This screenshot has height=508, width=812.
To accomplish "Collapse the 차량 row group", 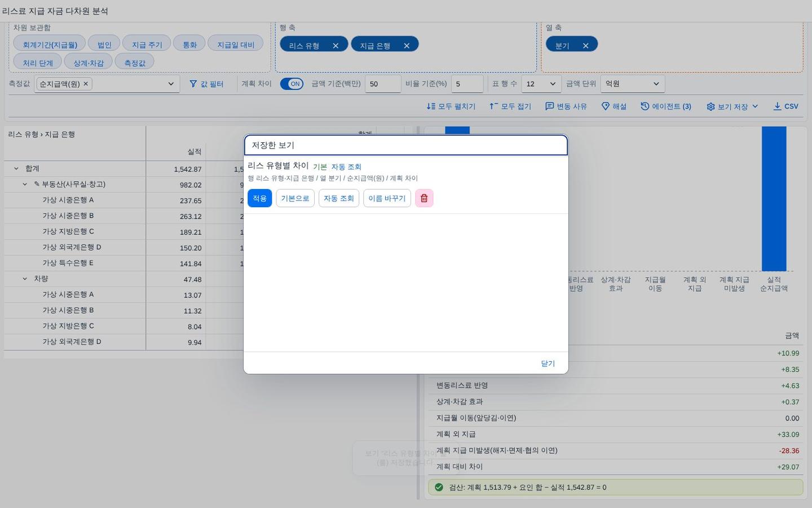I will pos(25,279).
